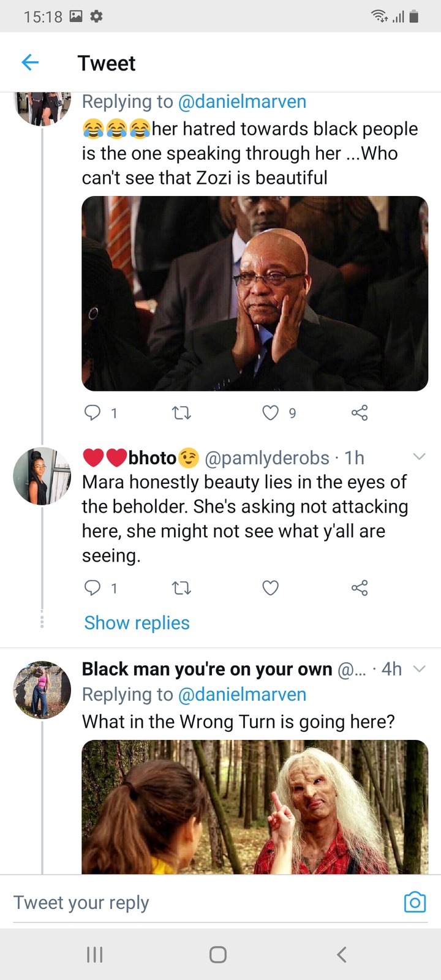Tap the Tweet your reply field
Image resolution: width=441 pixels, height=980 pixels.
[202, 902]
